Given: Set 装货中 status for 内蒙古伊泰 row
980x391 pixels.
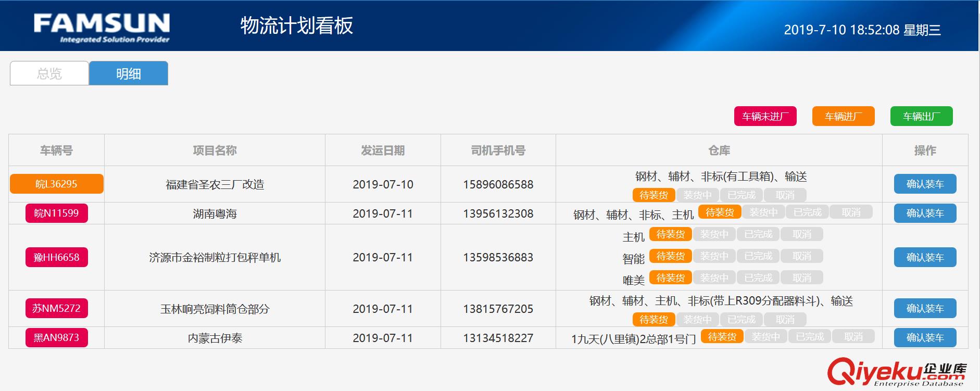Looking at the screenshot, I should [765, 337].
